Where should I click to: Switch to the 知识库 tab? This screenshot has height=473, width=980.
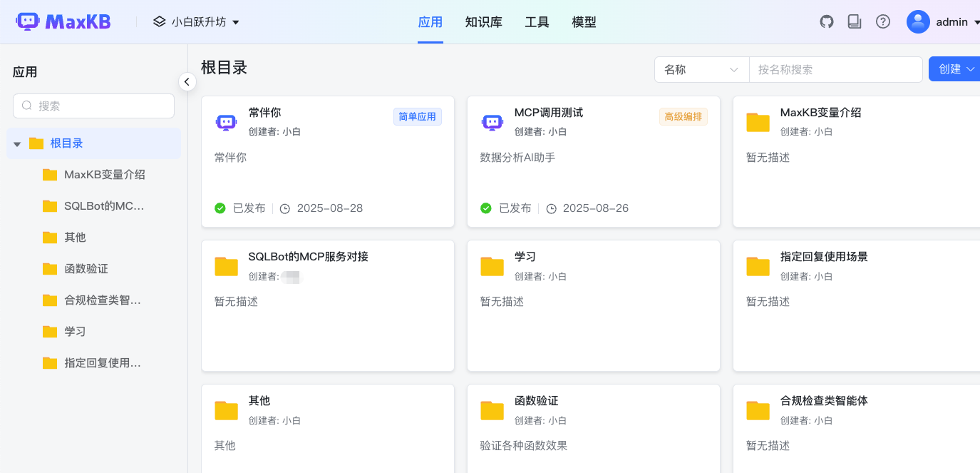click(483, 22)
